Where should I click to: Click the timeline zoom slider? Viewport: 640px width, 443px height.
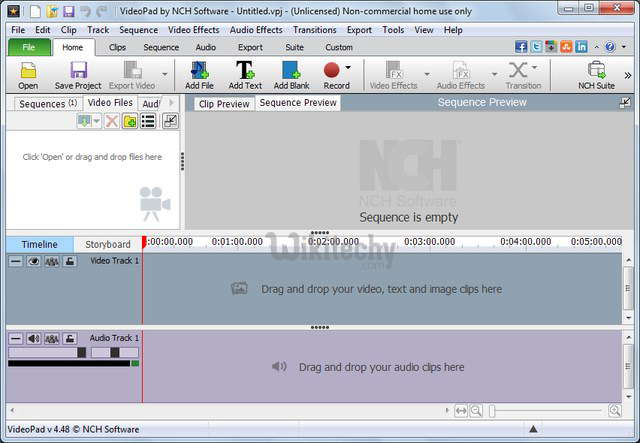[x=546, y=410]
